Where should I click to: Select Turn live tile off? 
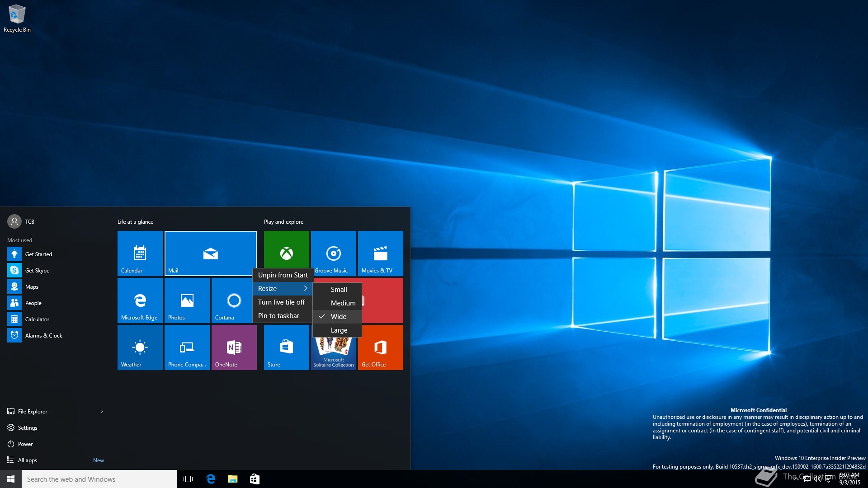pyautogui.click(x=283, y=302)
